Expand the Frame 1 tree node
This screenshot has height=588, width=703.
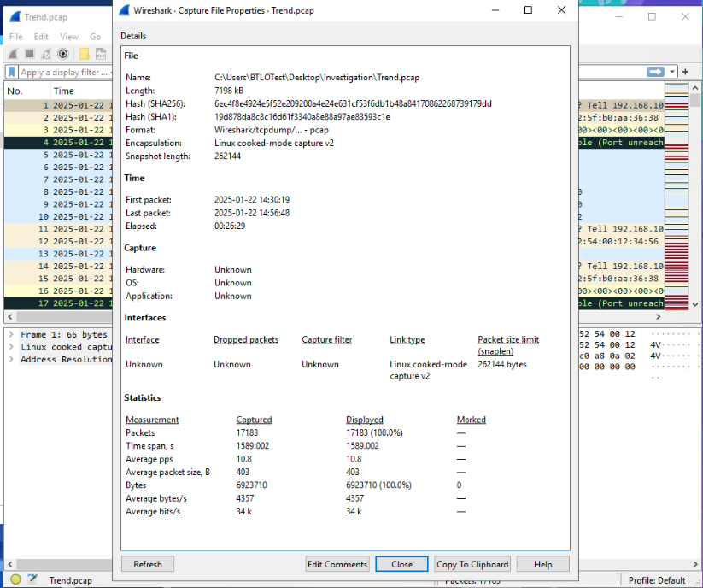(11, 334)
